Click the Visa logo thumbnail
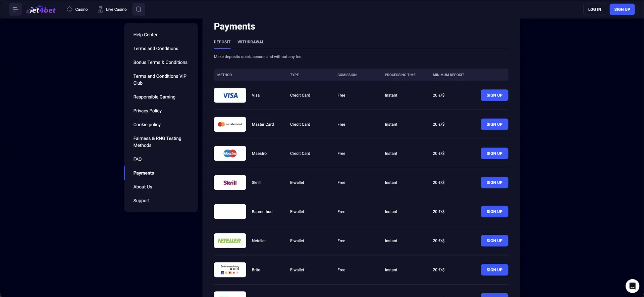The width and height of the screenshot is (644, 297). tap(230, 95)
